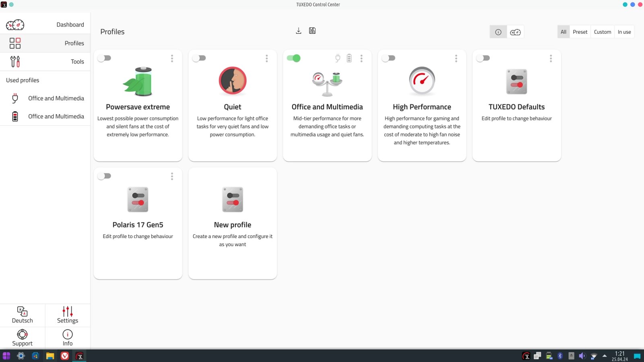Screen dimensions: 644x362
Task: Open Settings sliders icon
Action: pos(68,315)
